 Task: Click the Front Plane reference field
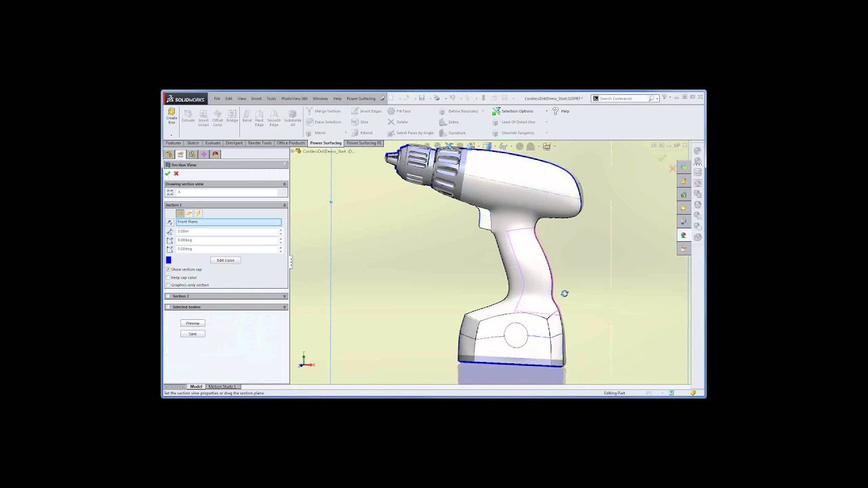pos(229,222)
